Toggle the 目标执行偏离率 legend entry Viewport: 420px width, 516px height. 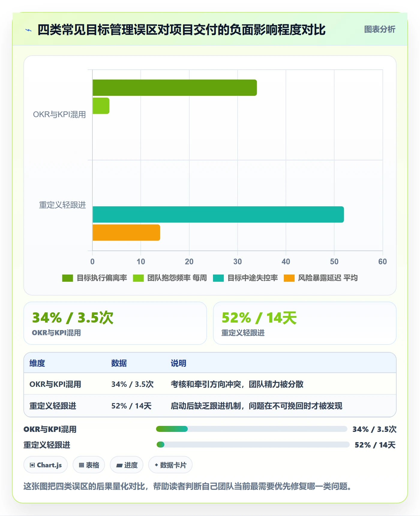[x=94, y=278]
